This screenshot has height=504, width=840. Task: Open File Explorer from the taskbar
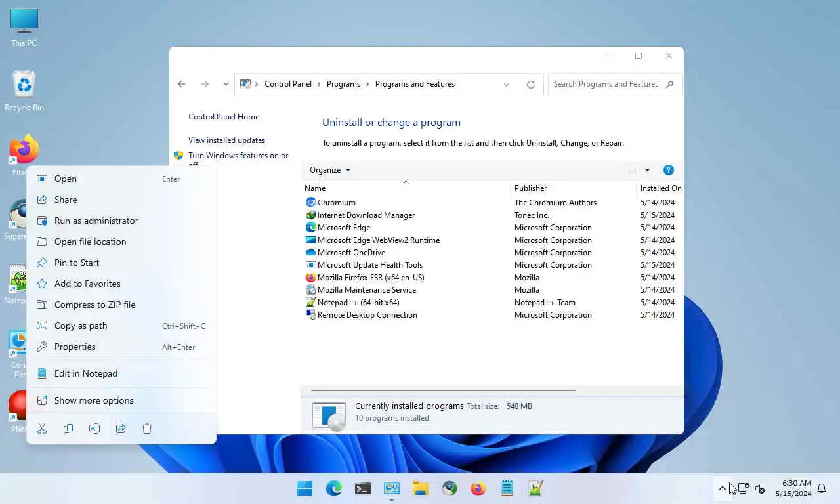(421, 488)
